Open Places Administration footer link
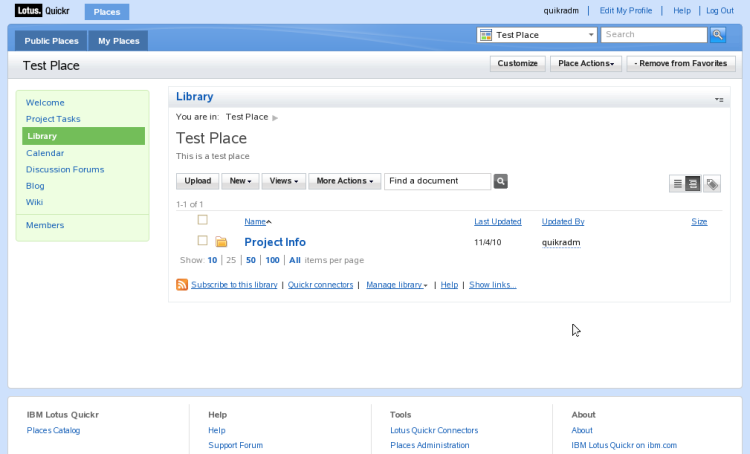The height and width of the screenshot is (454, 750). pos(430,445)
